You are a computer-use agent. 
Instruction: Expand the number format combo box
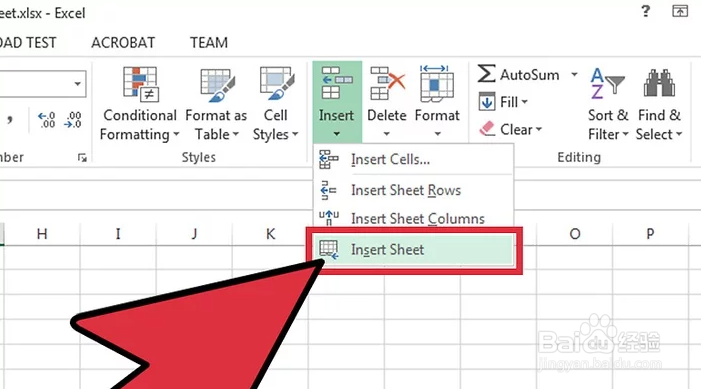78,84
